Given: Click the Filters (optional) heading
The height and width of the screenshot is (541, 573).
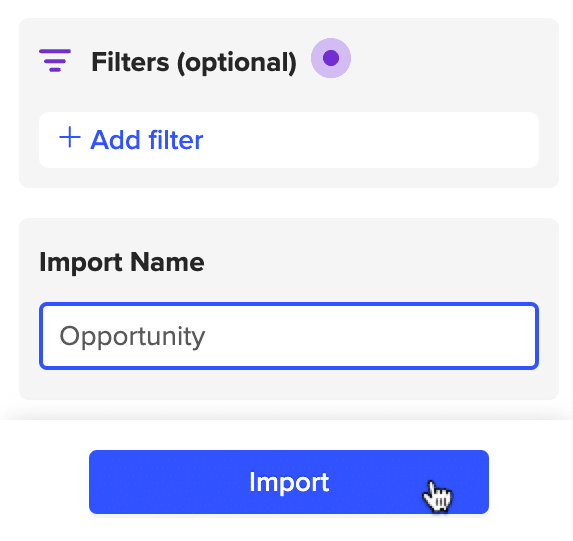Looking at the screenshot, I should pos(194,63).
